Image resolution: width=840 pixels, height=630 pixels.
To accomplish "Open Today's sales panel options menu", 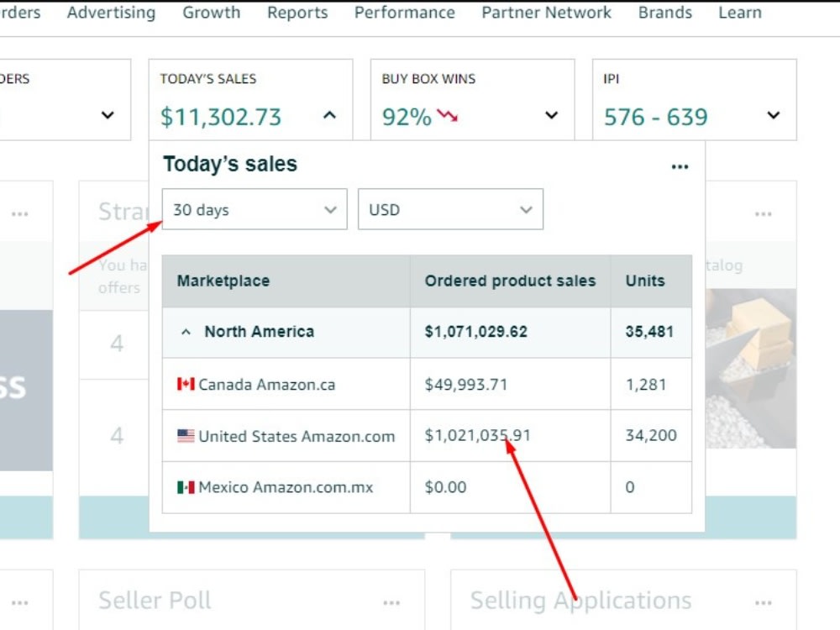I will click(x=680, y=166).
